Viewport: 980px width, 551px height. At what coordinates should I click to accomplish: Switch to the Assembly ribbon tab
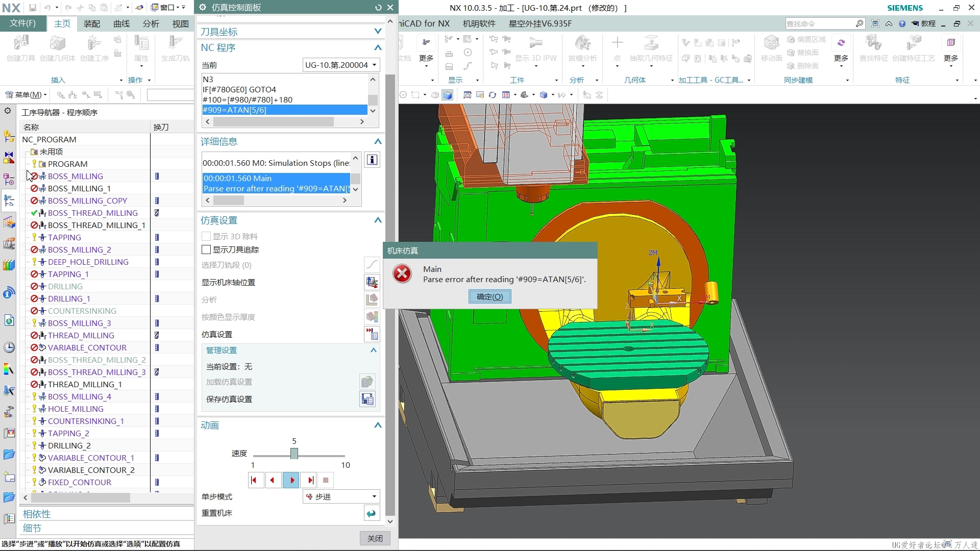pos(92,23)
